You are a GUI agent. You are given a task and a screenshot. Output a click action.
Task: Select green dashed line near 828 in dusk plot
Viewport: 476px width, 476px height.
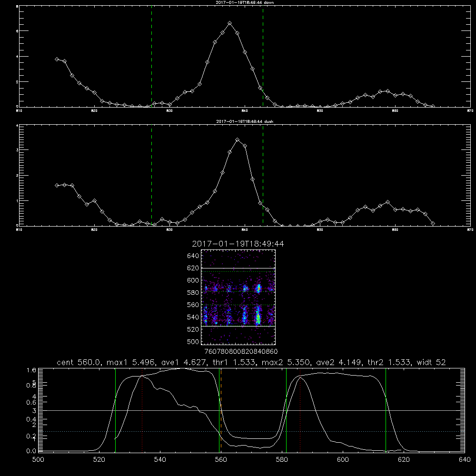pyautogui.click(x=151, y=175)
